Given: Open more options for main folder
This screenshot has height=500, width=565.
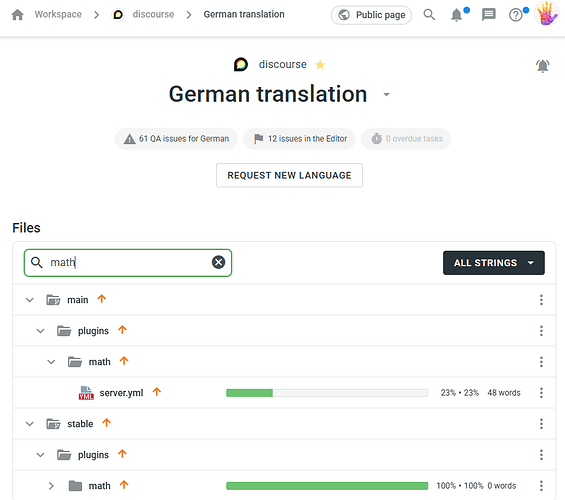Looking at the screenshot, I should pos(541,300).
